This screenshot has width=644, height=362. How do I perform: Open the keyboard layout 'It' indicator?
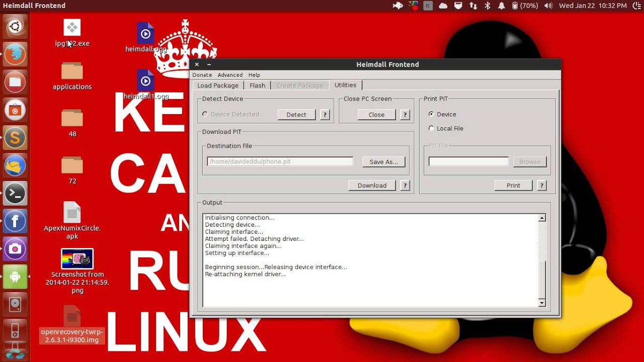coord(428,6)
